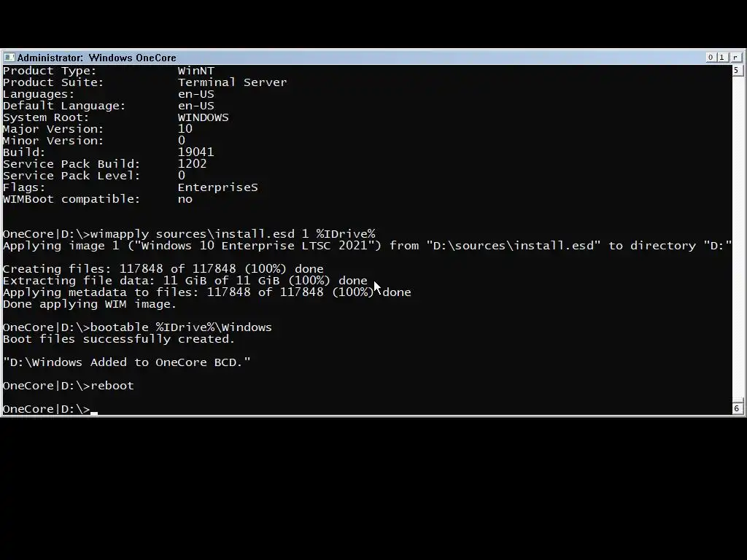Click the 'en-US' value in the Languages row

click(196, 94)
